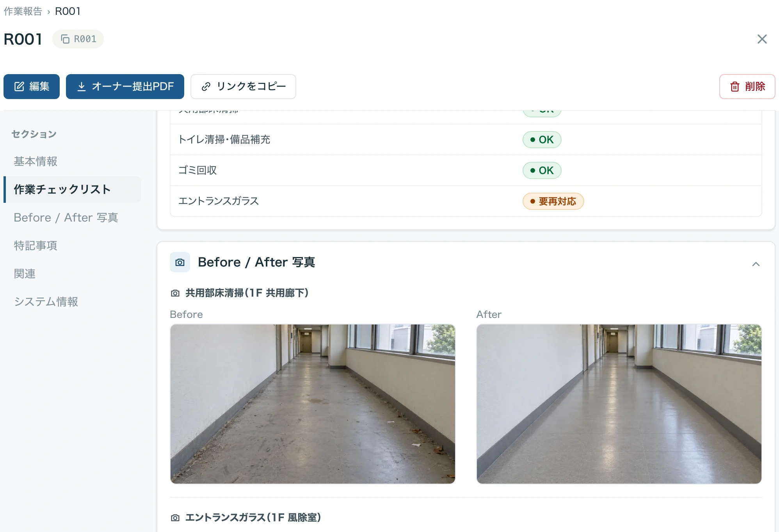
Task: Click the 共用部床清掃(1F 共用廊下) heading
Action: pyautogui.click(x=247, y=293)
